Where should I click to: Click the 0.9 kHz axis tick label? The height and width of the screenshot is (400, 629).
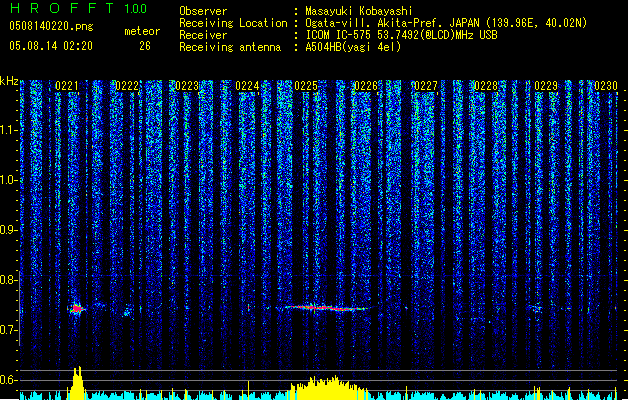pyautogui.click(x=9, y=230)
